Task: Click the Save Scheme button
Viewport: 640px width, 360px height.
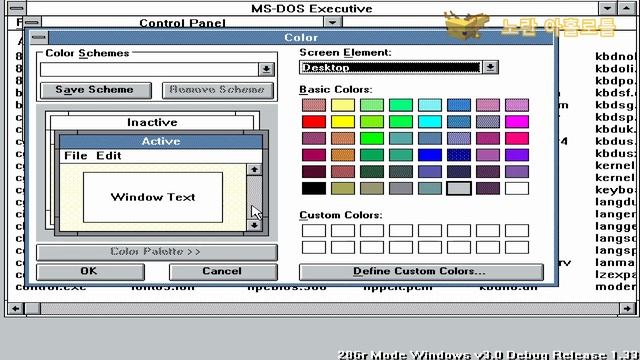Action: click(x=96, y=90)
